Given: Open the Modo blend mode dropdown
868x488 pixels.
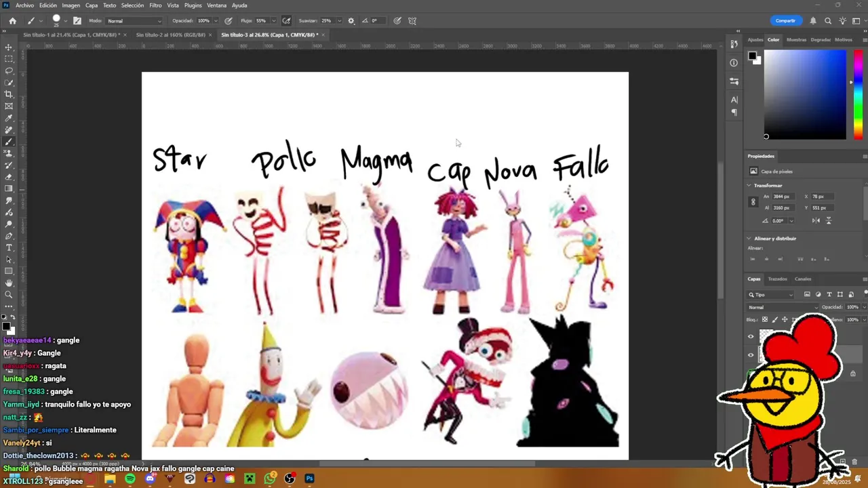Looking at the screenshot, I should tap(134, 20).
